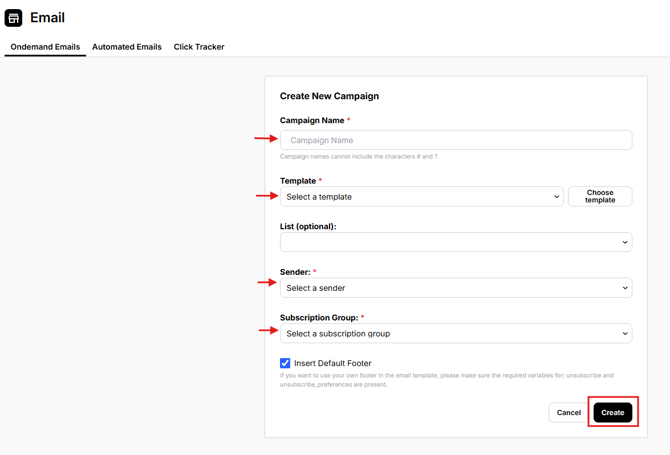
Task: Click the Choose template button
Action: 600,197
